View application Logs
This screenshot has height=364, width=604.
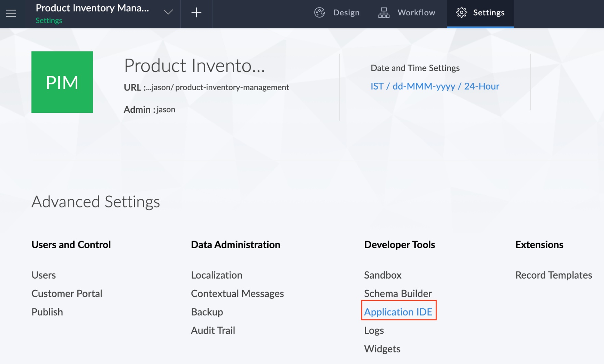[374, 330]
